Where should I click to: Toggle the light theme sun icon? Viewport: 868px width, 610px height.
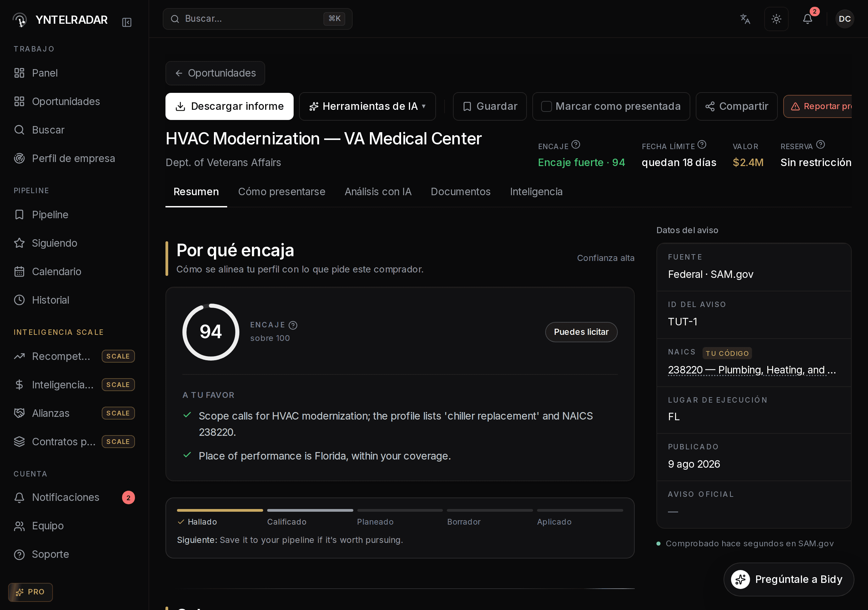(776, 19)
